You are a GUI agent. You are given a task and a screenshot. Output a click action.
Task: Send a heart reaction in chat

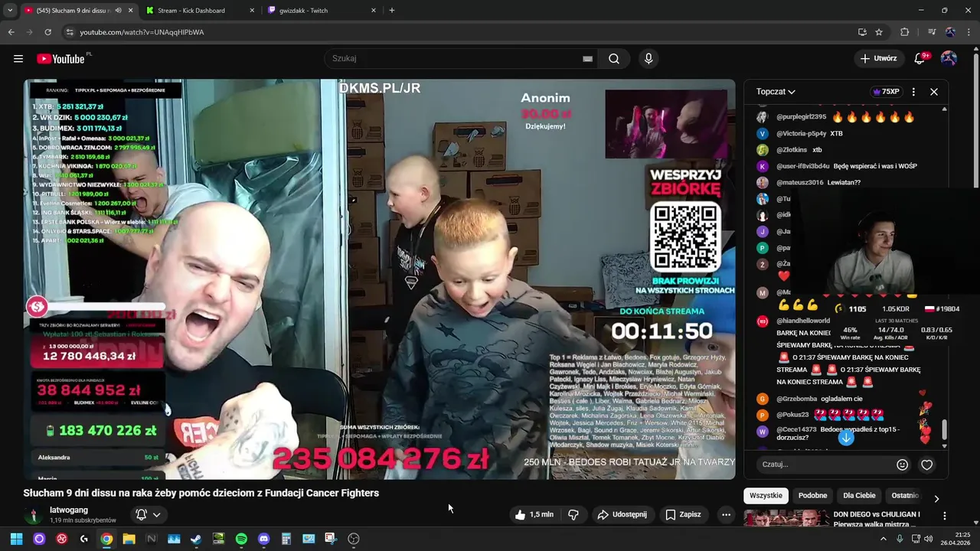926,465
